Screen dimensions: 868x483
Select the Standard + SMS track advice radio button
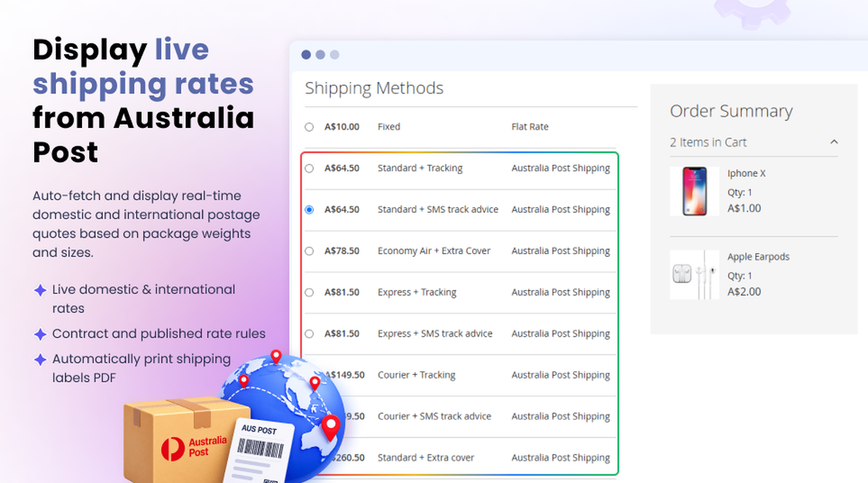click(x=309, y=210)
